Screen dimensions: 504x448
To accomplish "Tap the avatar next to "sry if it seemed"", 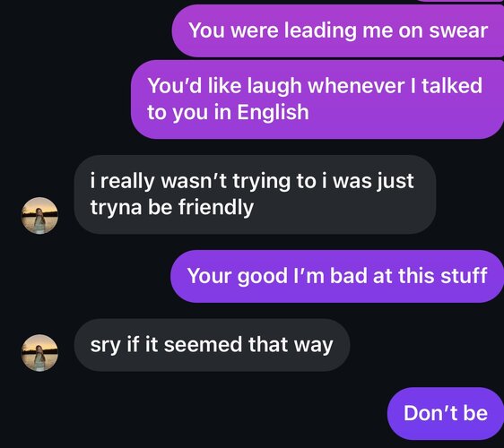I will [39, 353].
